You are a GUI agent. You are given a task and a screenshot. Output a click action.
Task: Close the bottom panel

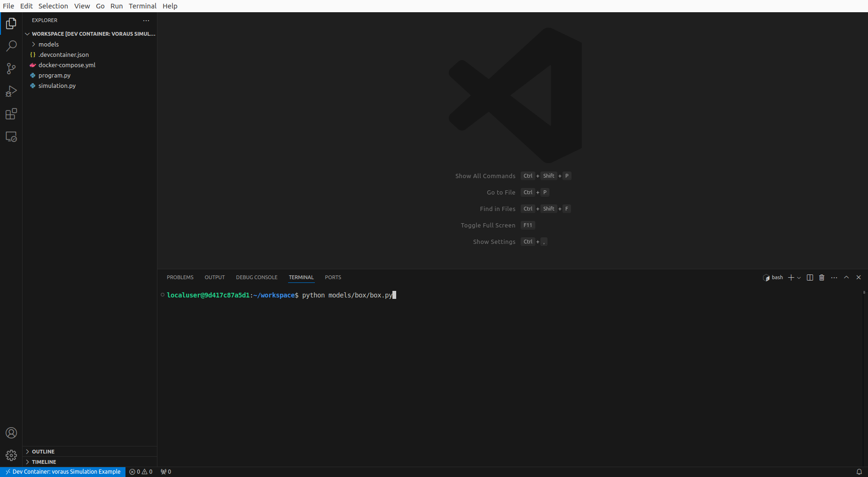pyautogui.click(x=859, y=278)
